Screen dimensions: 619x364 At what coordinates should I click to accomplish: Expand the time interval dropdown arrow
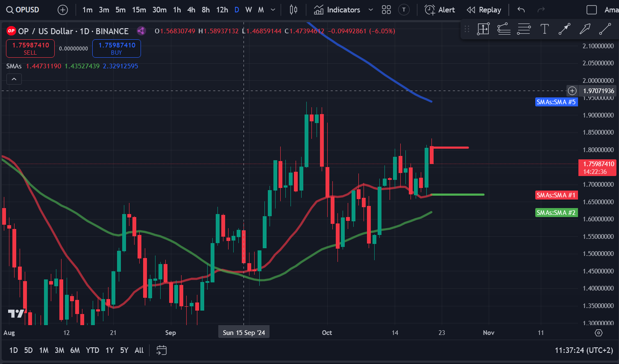(273, 9)
